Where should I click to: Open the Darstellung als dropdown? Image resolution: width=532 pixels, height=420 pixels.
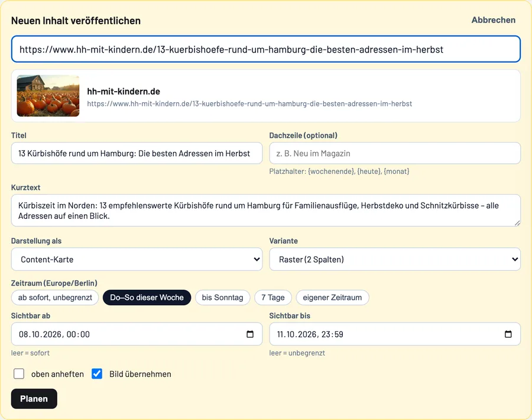point(137,260)
